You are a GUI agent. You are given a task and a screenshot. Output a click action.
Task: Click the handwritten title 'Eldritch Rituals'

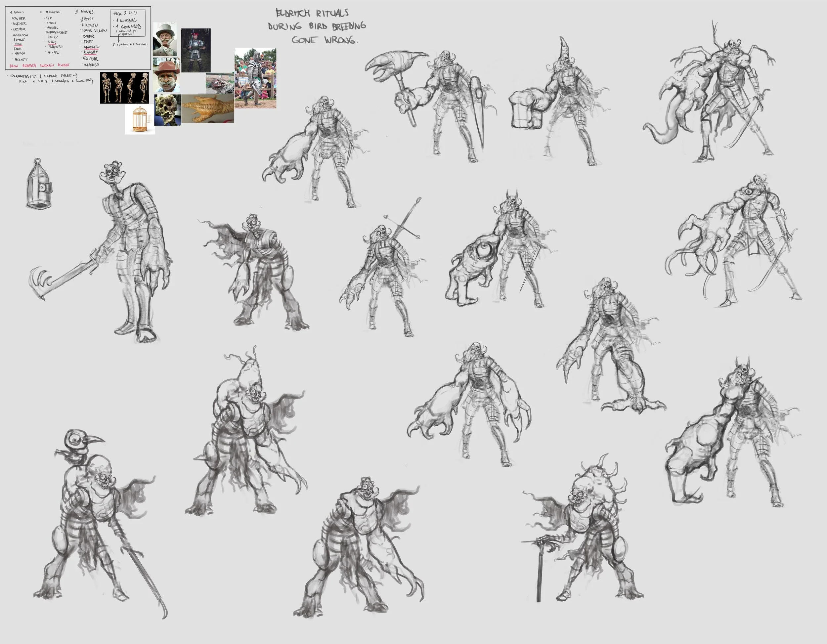[312, 13]
